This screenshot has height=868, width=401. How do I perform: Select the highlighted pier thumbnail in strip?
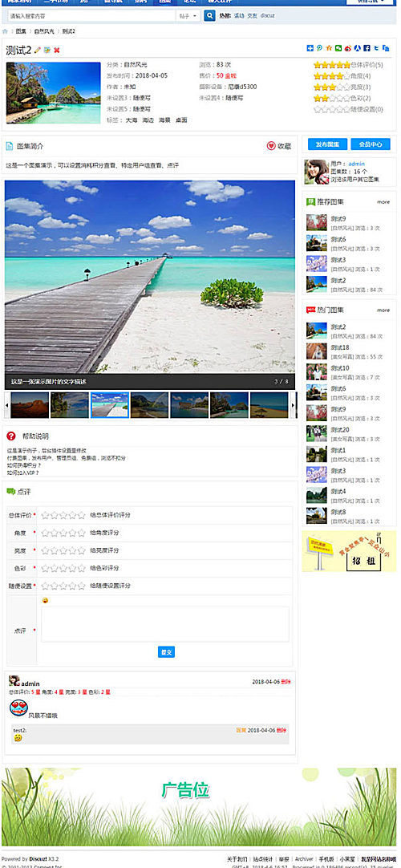(x=110, y=405)
